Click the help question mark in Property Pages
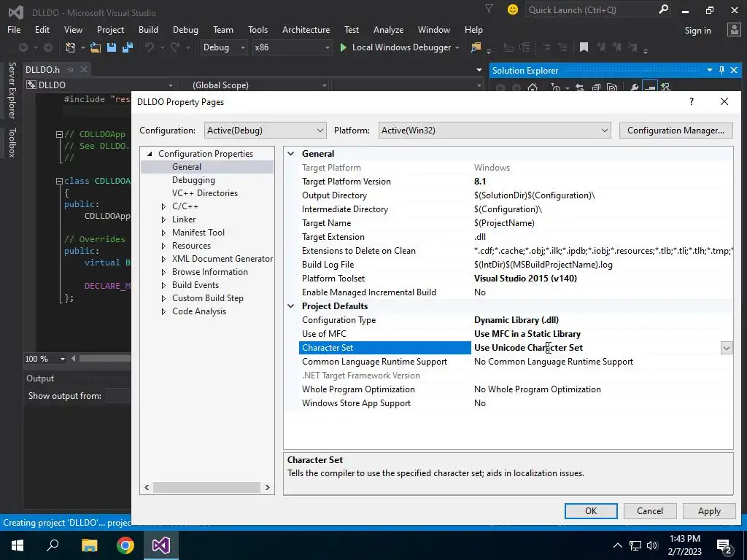The height and width of the screenshot is (560, 747). 692,101
